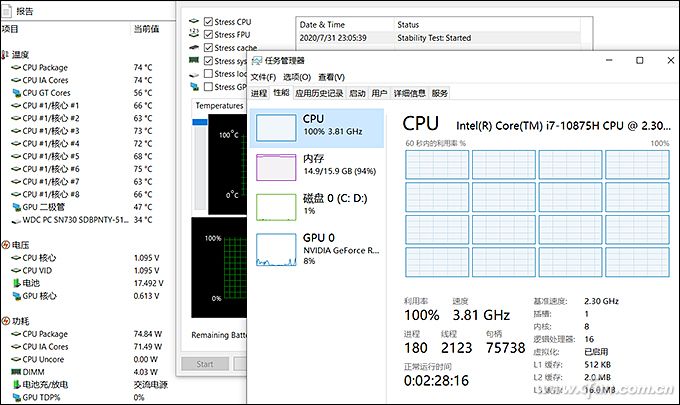Switch to the 服务 tab
This screenshot has height=405, width=680.
pyautogui.click(x=439, y=93)
